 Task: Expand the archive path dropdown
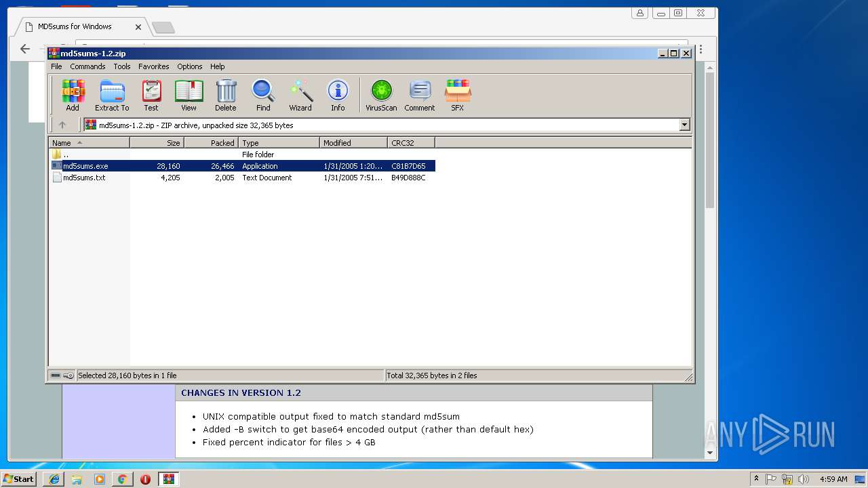point(684,125)
